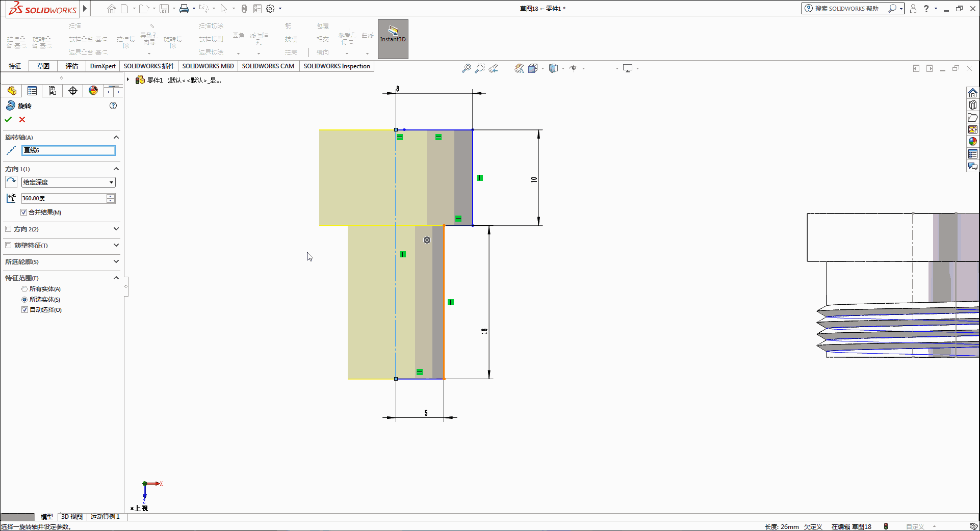The image size is (980, 531).
Task: Expand the 薄壁特征(T) section chevron
Action: [116, 245]
